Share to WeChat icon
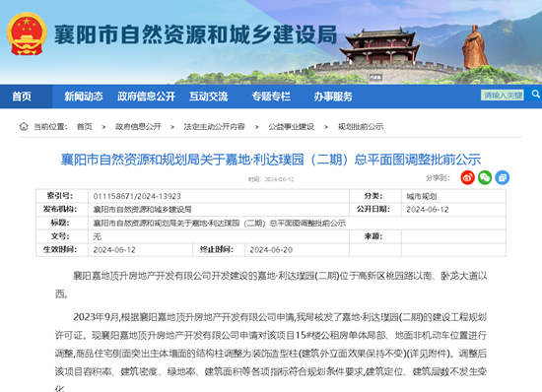Image resolution: width=542 pixels, height=392 pixels. [485, 177]
